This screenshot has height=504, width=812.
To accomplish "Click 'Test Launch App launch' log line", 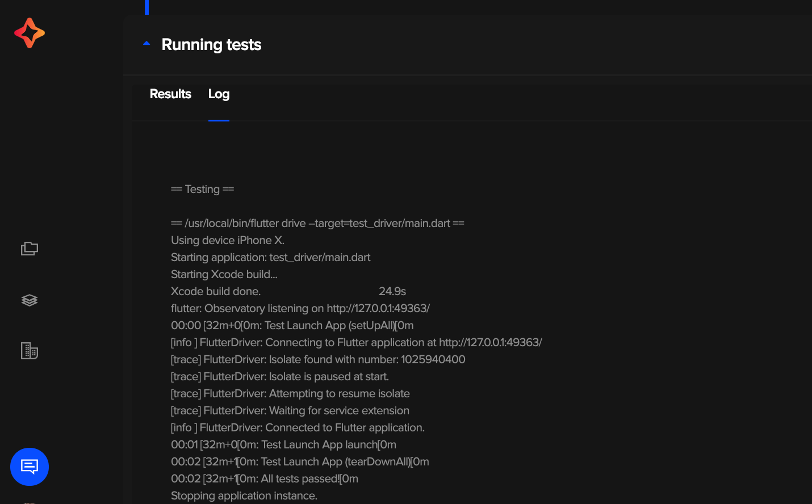I will pyautogui.click(x=284, y=444).
